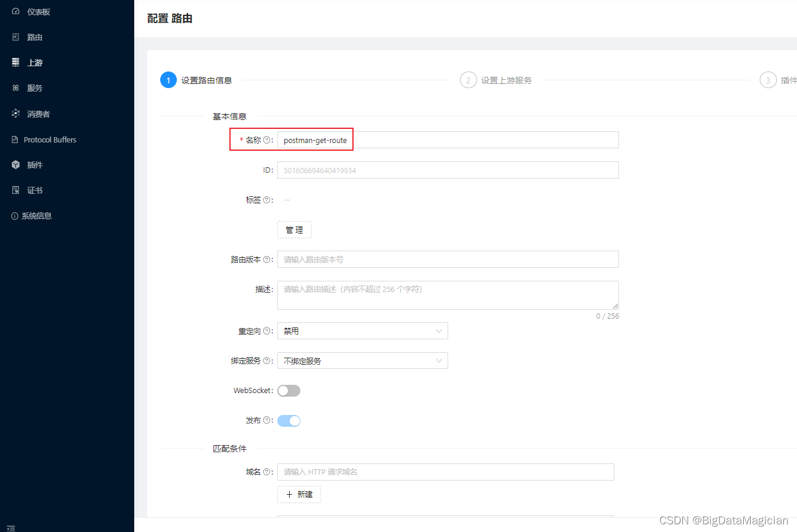Click the 管理 labels button
797x532 pixels.
pyautogui.click(x=294, y=230)
